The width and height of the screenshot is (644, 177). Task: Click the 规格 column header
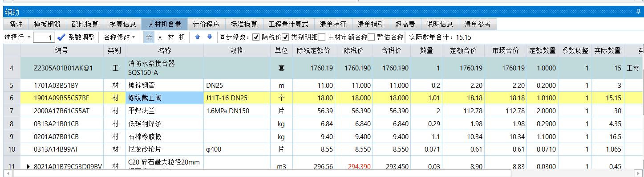click(237, 51)
